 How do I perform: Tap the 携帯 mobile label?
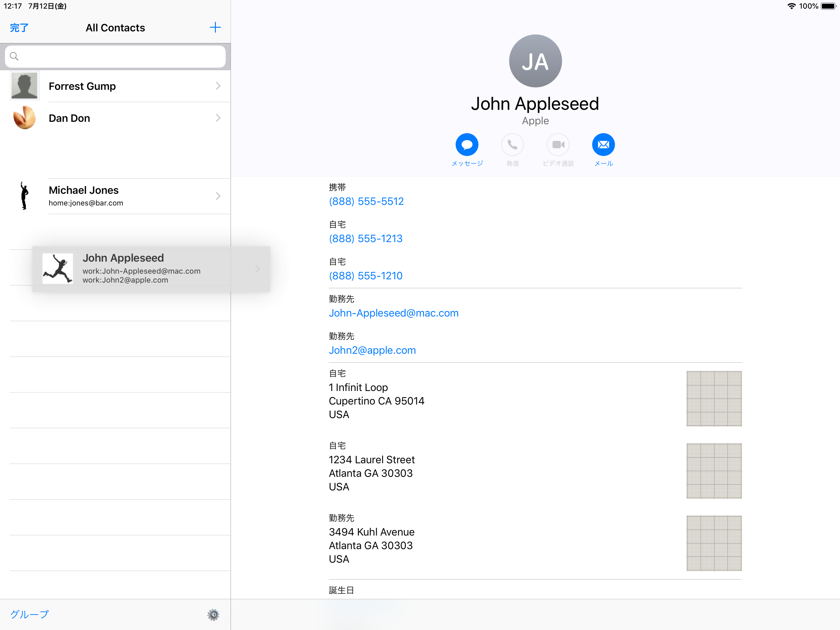point(337,187)
